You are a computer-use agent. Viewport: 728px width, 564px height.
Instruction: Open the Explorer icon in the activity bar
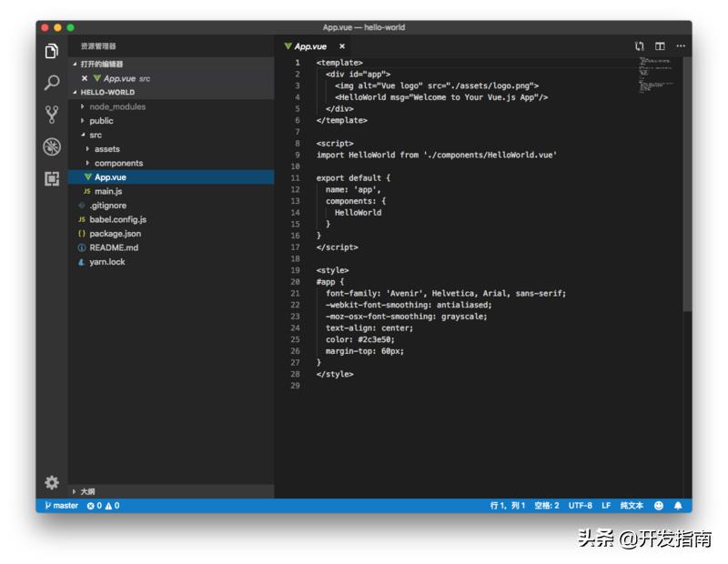pos(50,53)
